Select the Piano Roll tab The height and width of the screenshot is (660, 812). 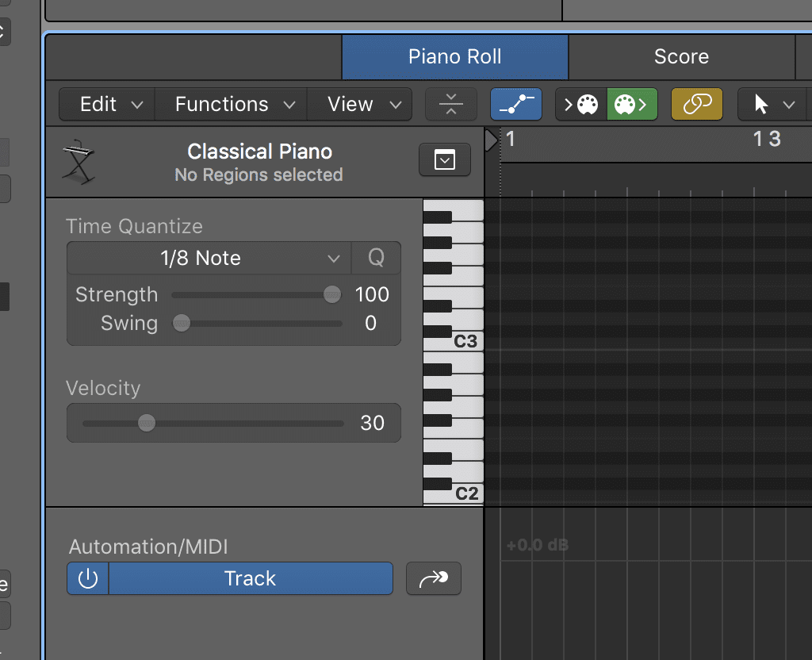pos(454,56)
